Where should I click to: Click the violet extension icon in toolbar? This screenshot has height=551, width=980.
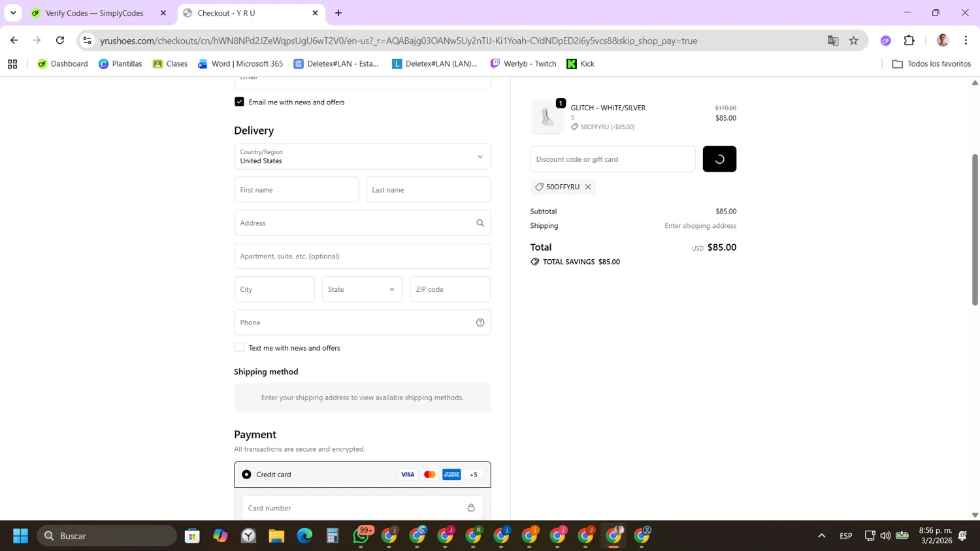pos(886,40)
